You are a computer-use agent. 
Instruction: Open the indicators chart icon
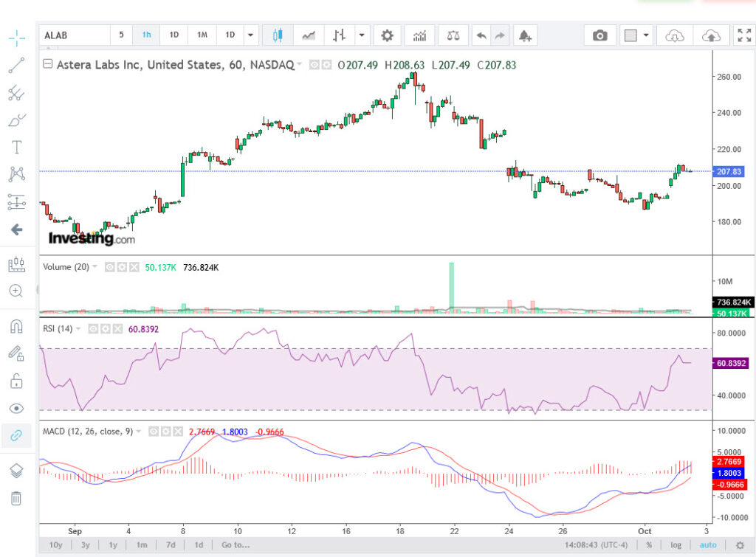point(419,35)
